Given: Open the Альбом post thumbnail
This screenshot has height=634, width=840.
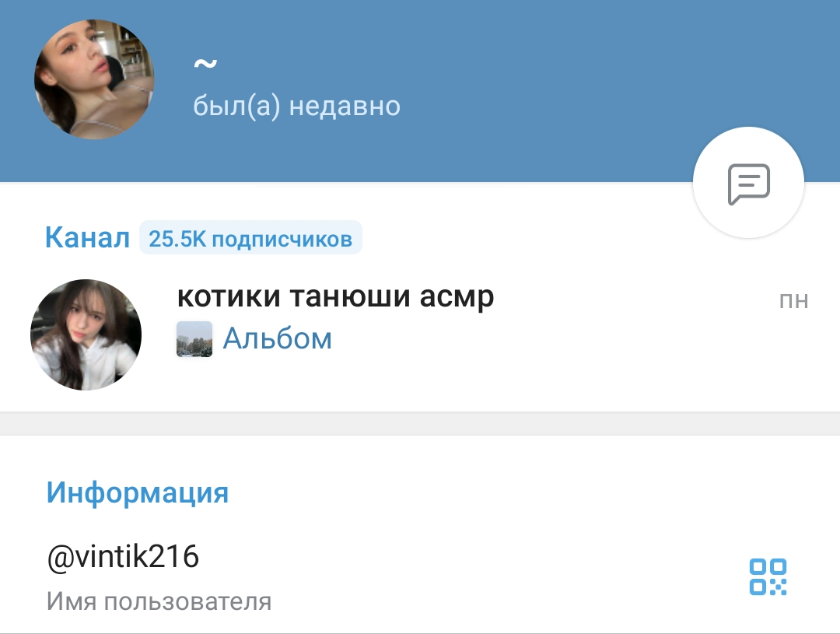Looking at the screenshot, I should pos(194,339).
